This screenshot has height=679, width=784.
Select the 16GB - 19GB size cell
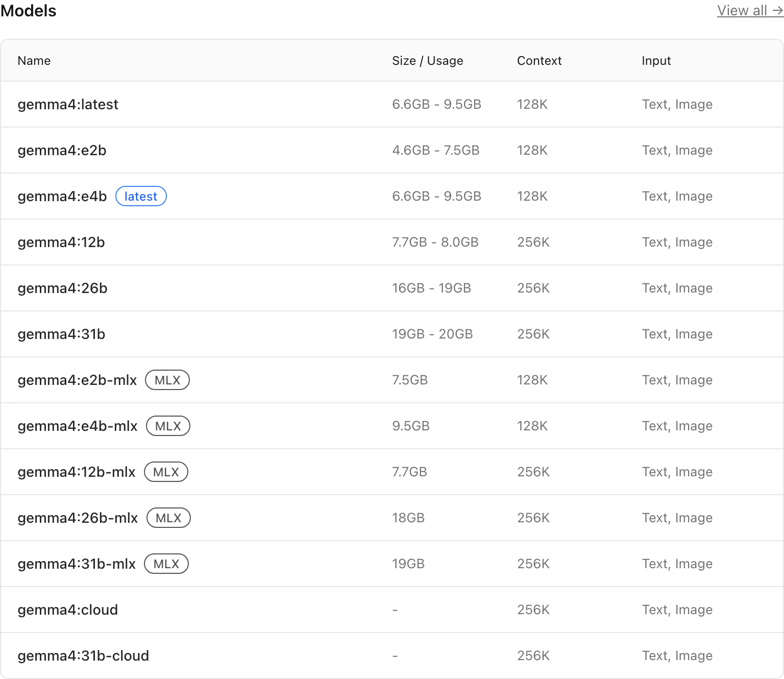(x=432, y=288)
